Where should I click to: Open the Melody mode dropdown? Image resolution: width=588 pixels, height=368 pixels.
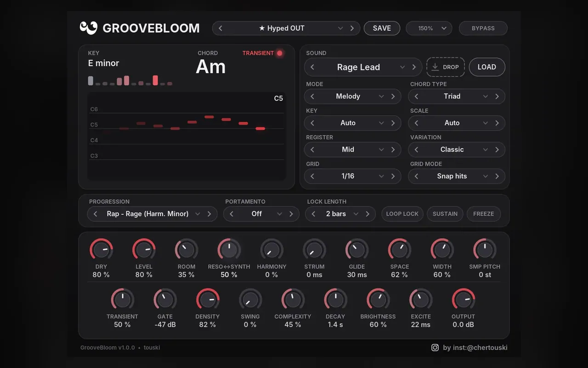(x=381, y=96)
